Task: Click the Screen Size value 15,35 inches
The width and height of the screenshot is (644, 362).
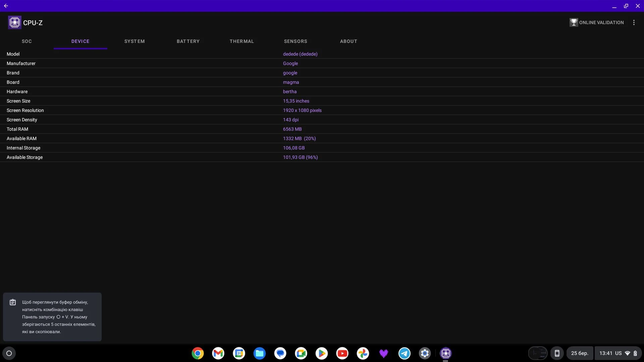Action: (x=296, y=101)
